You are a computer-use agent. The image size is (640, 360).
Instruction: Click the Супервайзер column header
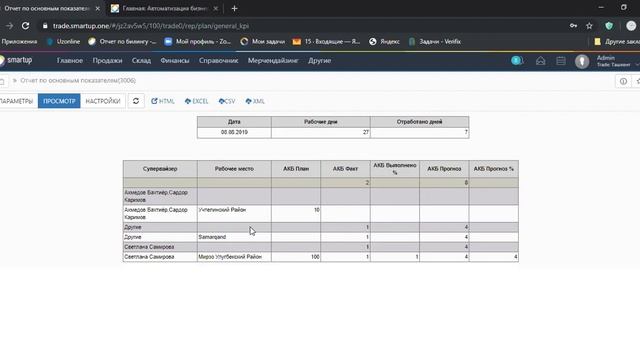[x=160, y=169]
